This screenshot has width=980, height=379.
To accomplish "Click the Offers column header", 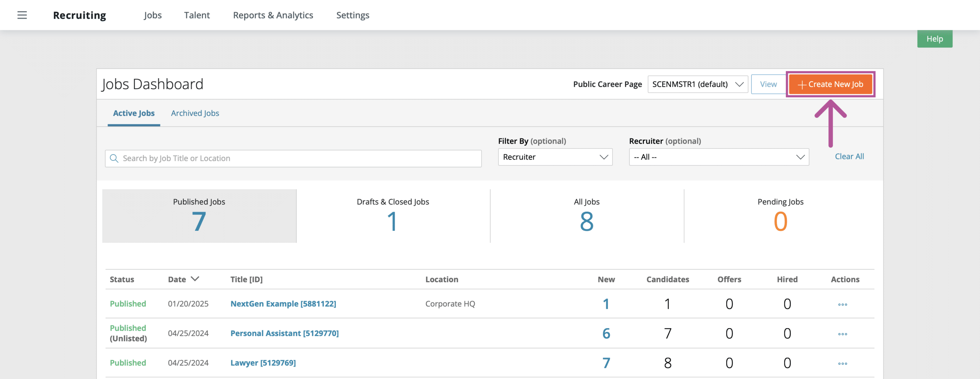I will click(x=729, y=279).
